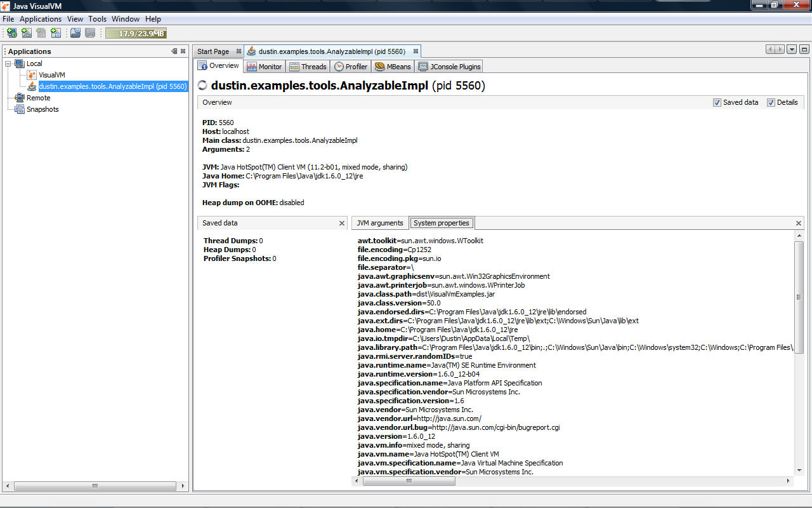The image size is (812, 508).
Task: Open the JConsole Plugins subtab
Action: coord(450,67)
